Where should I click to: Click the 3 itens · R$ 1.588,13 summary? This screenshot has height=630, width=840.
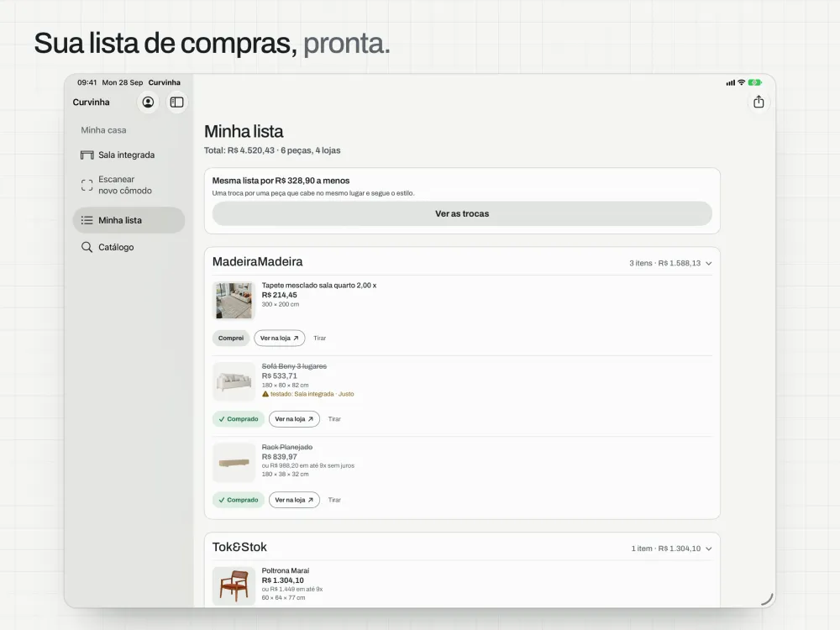tap(664, 263)
